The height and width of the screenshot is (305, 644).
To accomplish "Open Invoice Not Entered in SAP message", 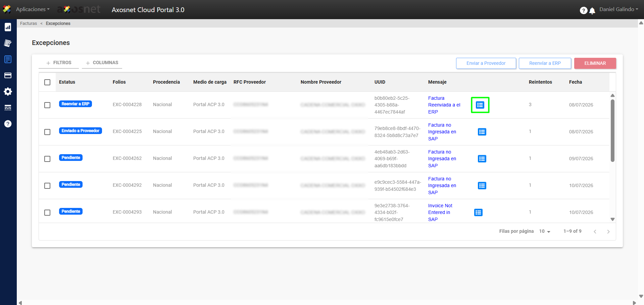I will [440, 213].
